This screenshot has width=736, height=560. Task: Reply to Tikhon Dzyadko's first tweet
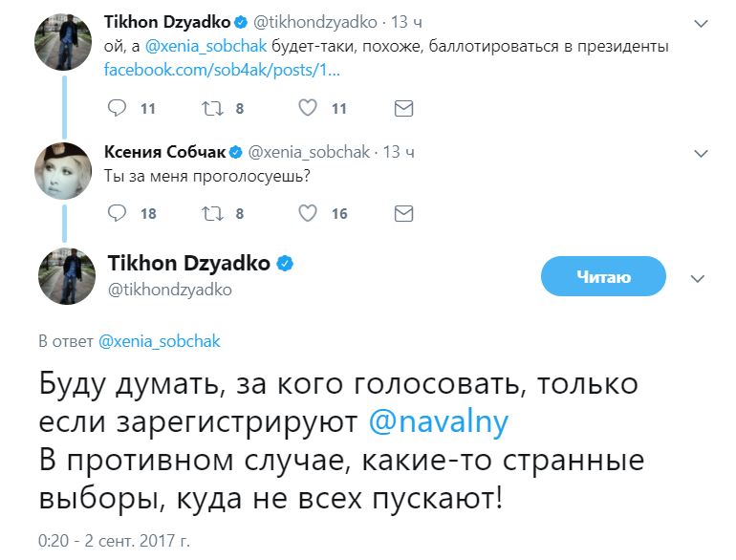pyautogui.click(x=117, y=109)
